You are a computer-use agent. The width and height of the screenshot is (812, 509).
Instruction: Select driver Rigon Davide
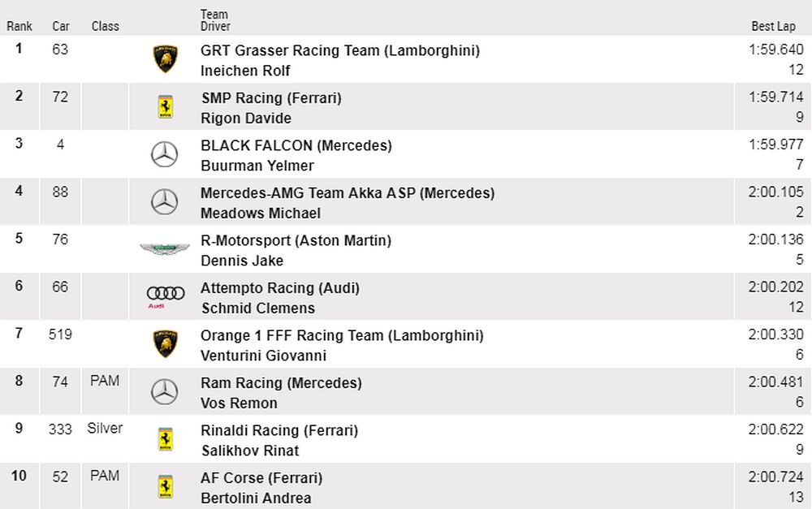coord(246,119)
